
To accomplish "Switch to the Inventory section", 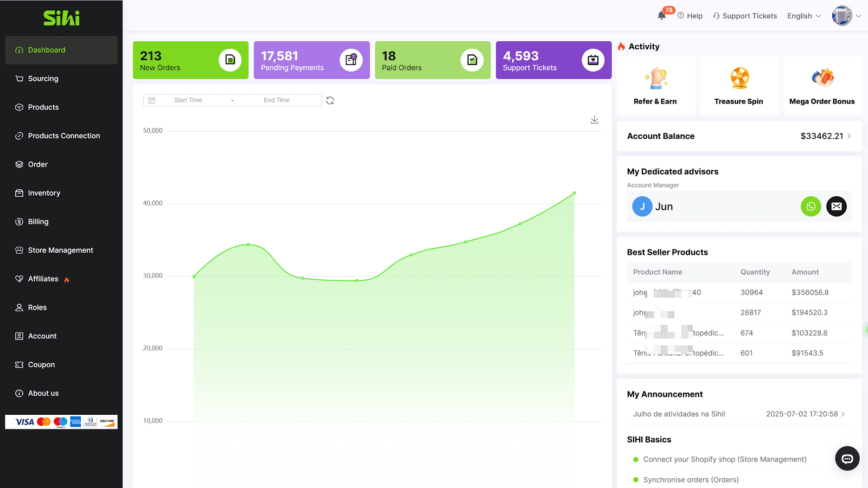I will coord(44,192).
